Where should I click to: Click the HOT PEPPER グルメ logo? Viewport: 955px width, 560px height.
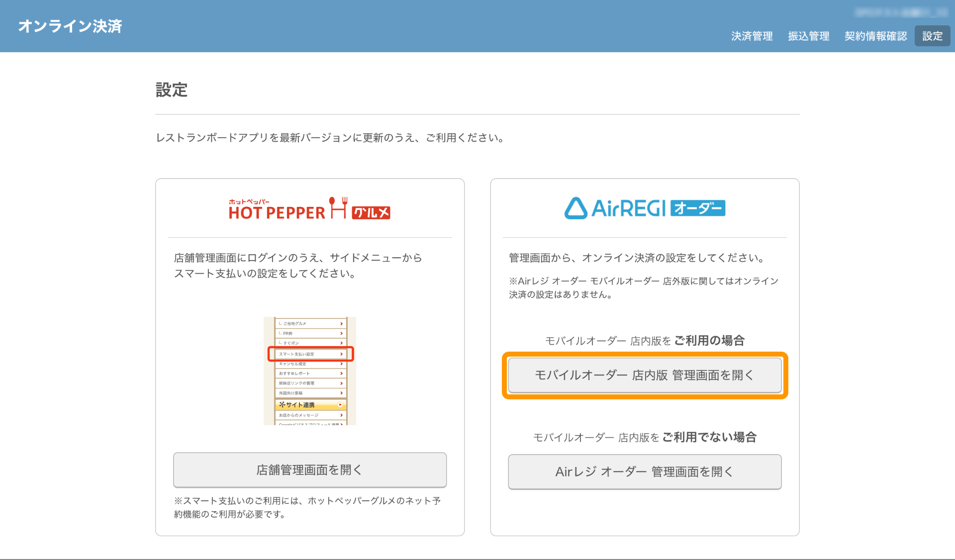[309, 208]
